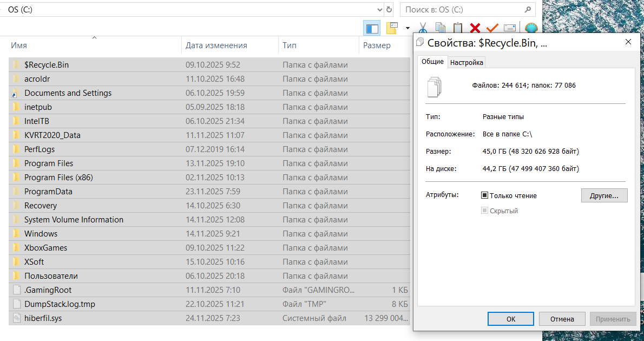644x341 pixels.
Task: Click the date 13.11.2025 19:10
Action: [215, 163]
